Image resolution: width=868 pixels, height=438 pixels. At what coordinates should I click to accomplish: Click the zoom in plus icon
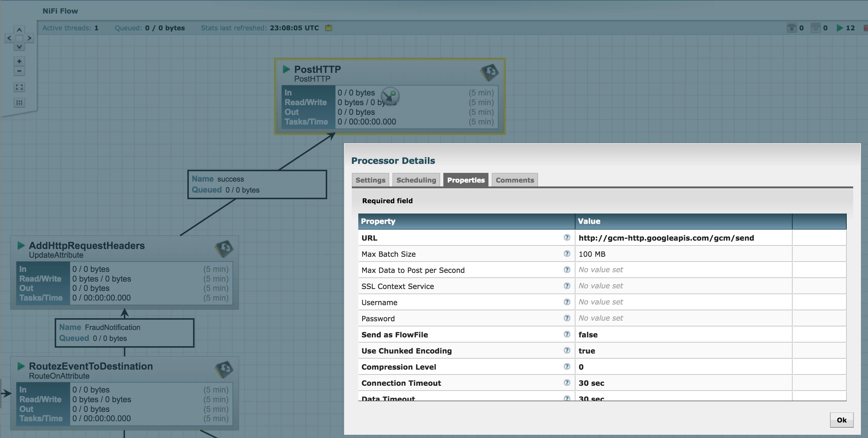tap(19, 61)
